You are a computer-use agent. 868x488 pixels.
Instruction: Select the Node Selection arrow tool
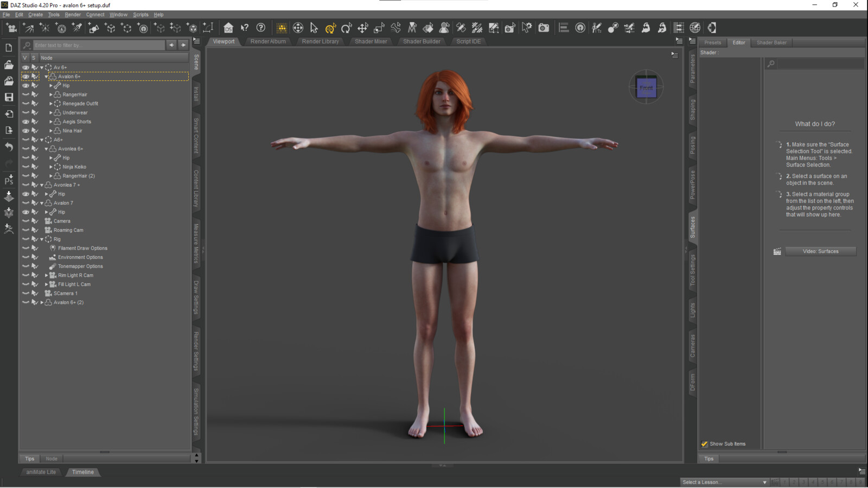(x=314, y=28)
